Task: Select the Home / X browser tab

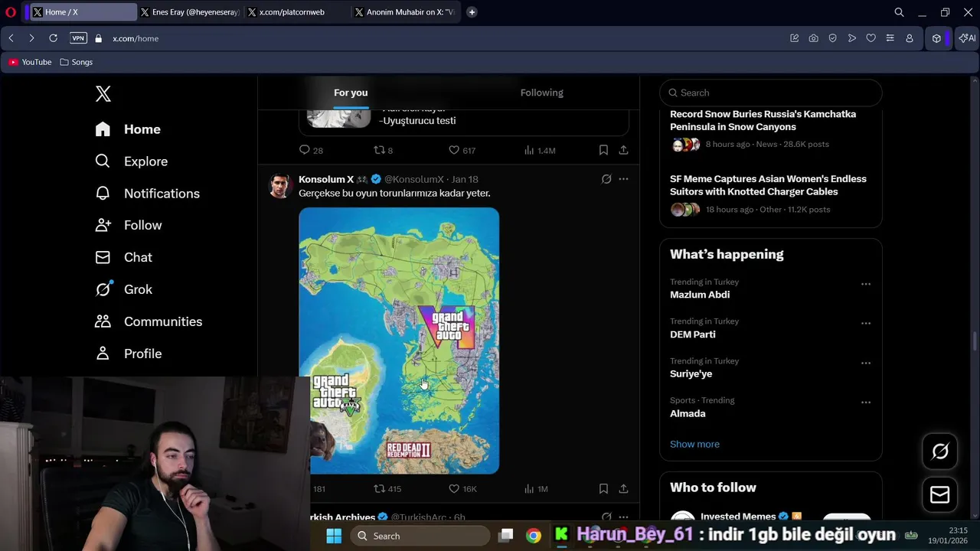Action: point(84,12)
